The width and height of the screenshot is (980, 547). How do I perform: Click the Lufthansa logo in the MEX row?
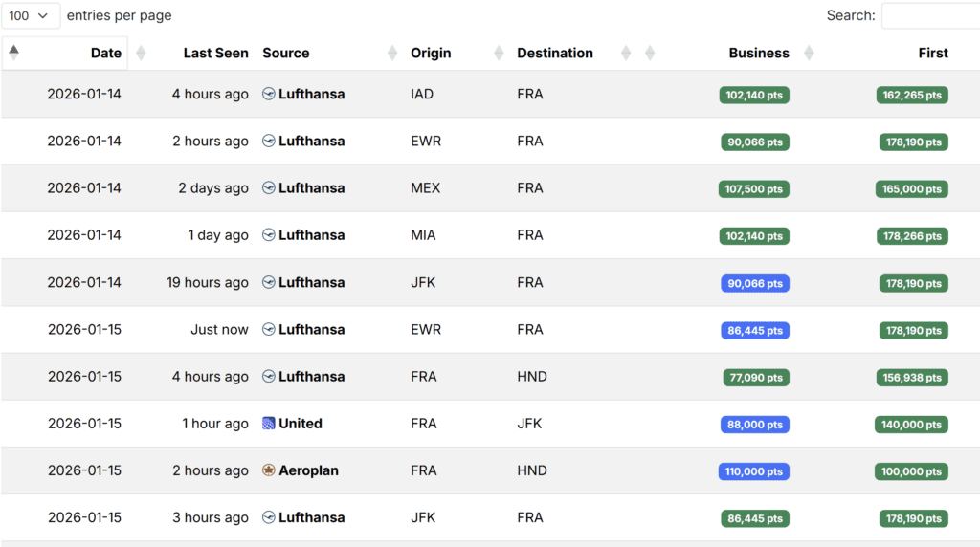click(x=269, y=188)
